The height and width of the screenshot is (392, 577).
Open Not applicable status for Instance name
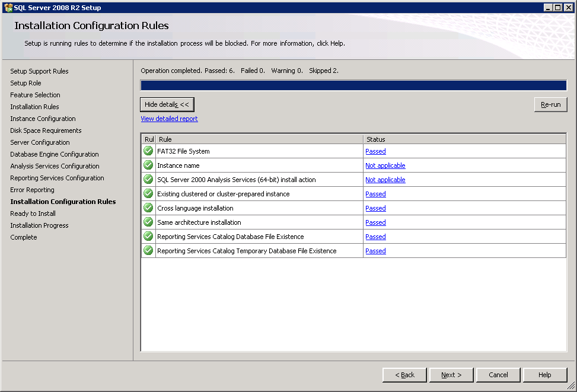(385, 165)
